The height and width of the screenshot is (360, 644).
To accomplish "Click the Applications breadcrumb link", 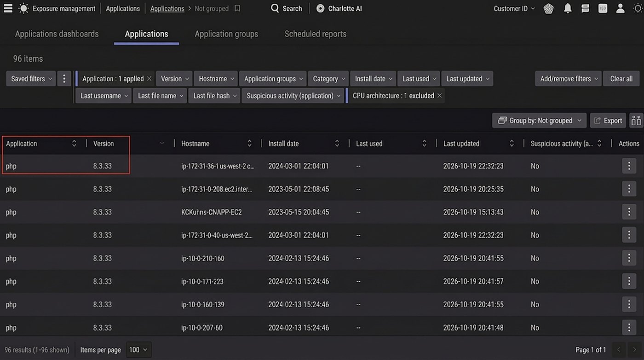I will pos(167,8).
